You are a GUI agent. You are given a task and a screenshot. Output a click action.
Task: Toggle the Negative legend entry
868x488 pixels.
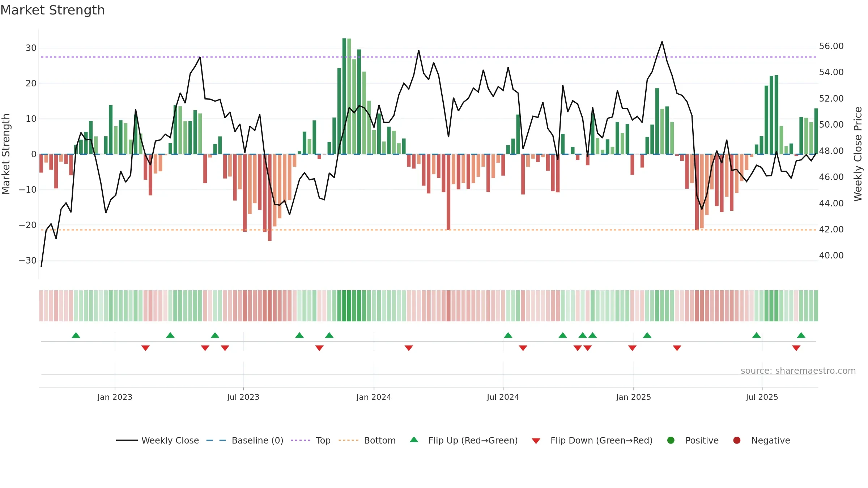pyautogui.click(x=761, y=440)
